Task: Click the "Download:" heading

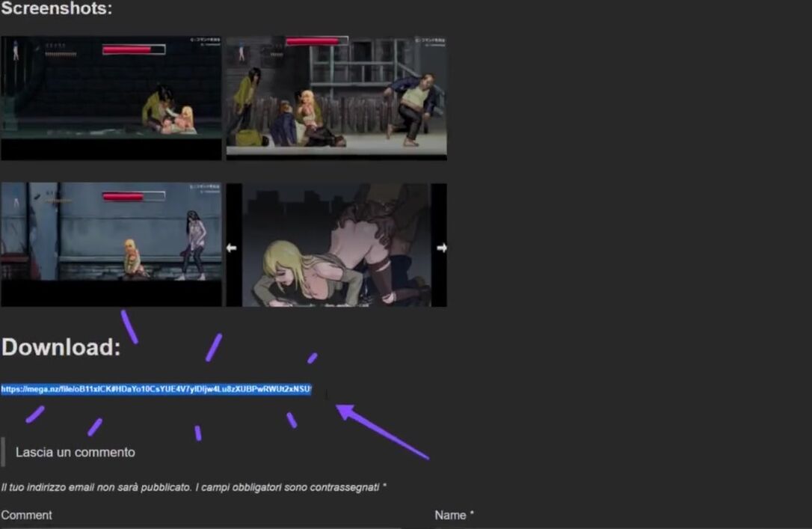Action: point(61,347)
